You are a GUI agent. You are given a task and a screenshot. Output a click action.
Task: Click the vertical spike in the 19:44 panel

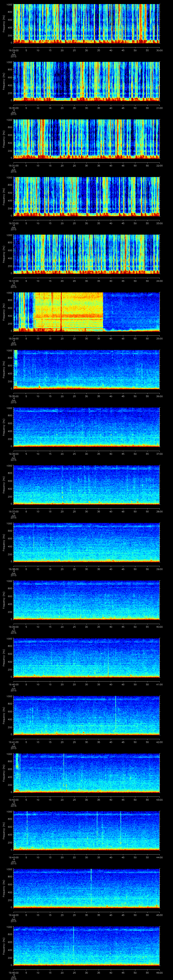point(91,885)
